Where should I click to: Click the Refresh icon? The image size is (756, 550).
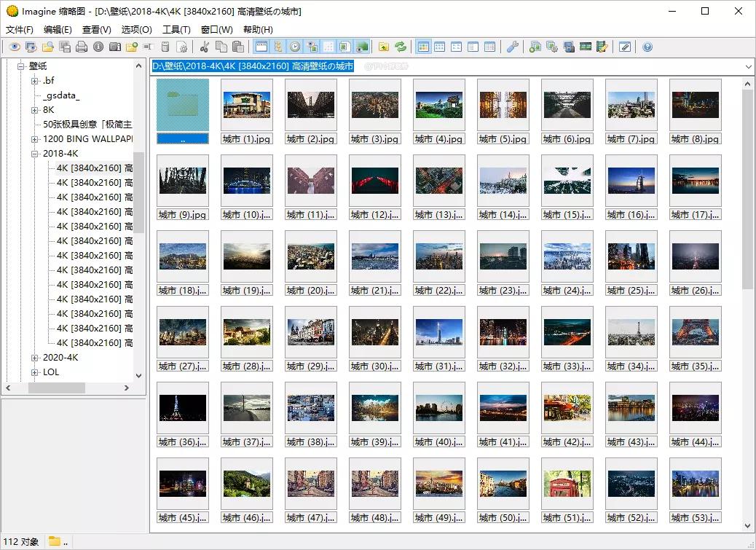pos(400,47)
